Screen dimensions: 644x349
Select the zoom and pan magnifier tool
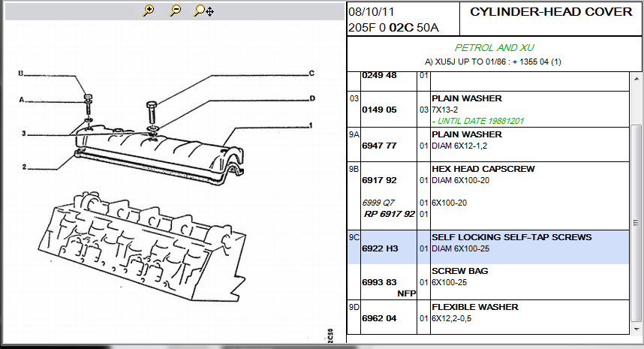pos(203,11)
